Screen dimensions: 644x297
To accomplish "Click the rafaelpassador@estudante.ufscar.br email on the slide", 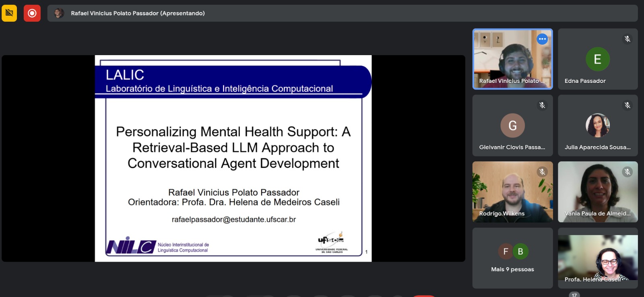I will 233,220.
